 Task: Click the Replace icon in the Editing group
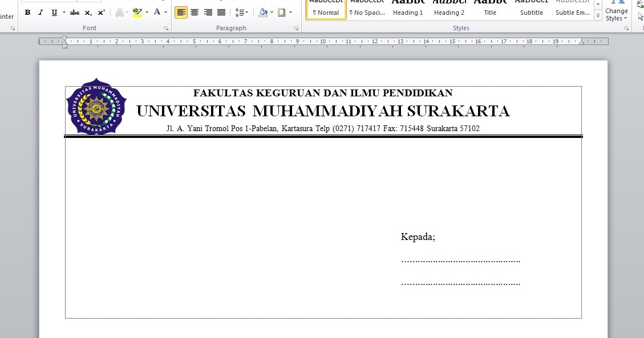641,5
